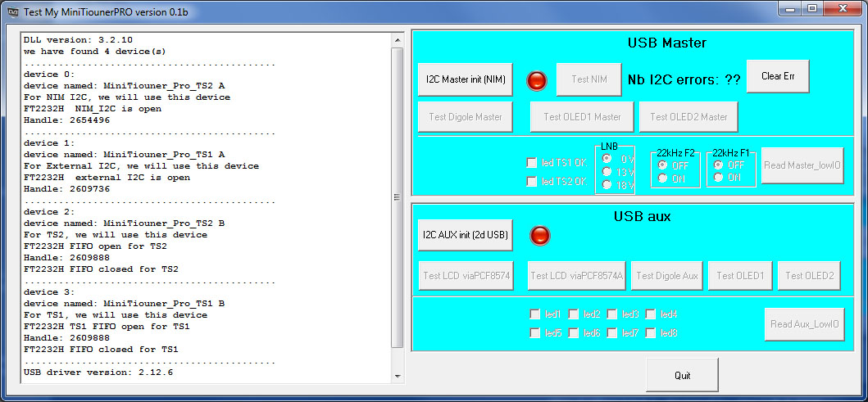868x402 pixels.
Task: Quit the application with the Quit button
Action: (682, 375)
